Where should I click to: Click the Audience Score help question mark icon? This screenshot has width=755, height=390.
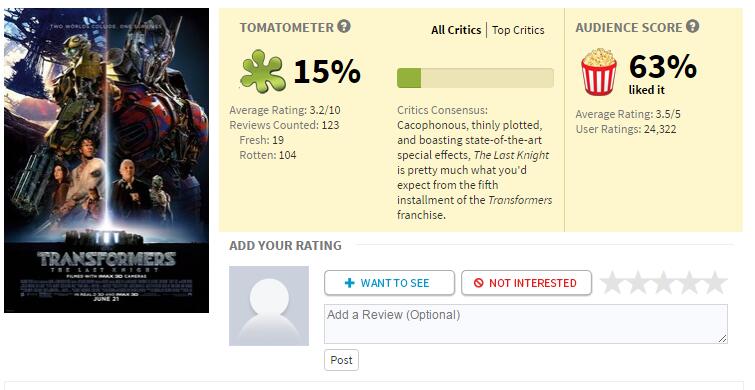pyautogui.click(x=692, y=26)
